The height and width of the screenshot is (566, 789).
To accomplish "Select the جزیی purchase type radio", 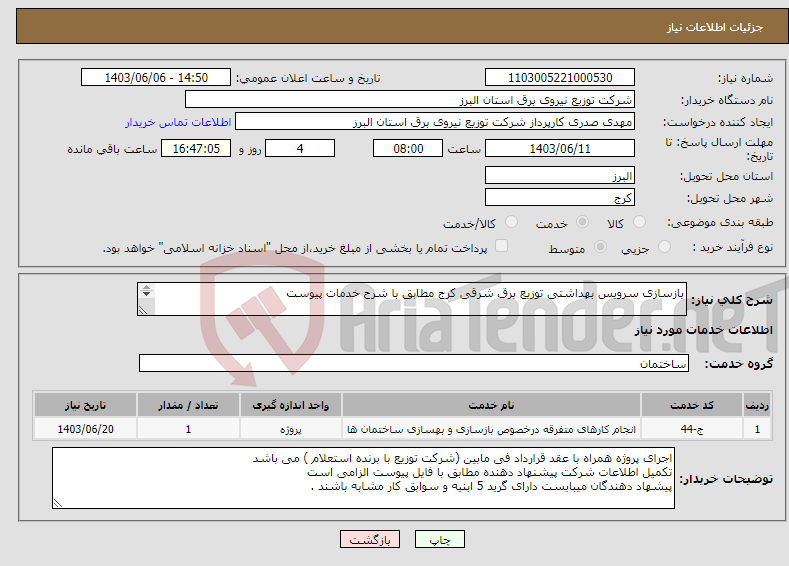I will pyautogui.click(x=664, y=247).
